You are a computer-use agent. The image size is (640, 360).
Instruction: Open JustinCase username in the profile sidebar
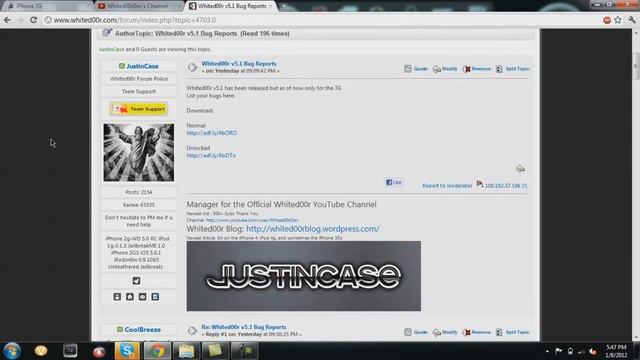click(x=142, y=66)
